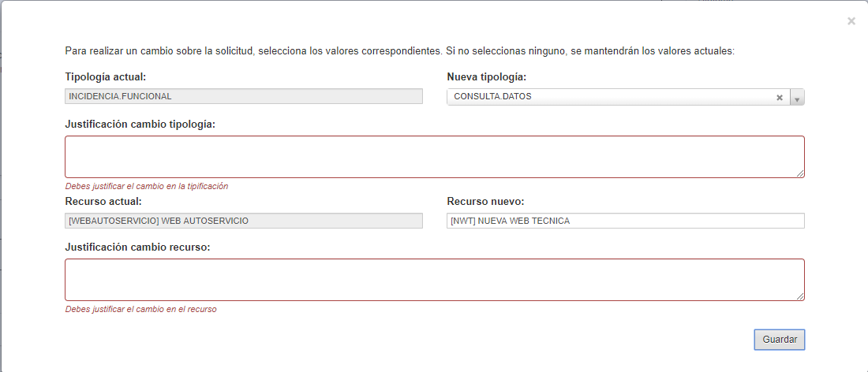Click the disabled INCIDENCIA.FUNCIONAL field
Image resolution: width=868 pixels, height=372 pixels.
point(244,96)
